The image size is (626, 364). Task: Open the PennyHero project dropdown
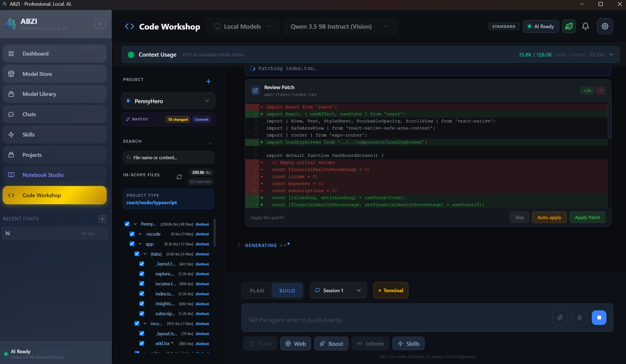coord(168,101)
